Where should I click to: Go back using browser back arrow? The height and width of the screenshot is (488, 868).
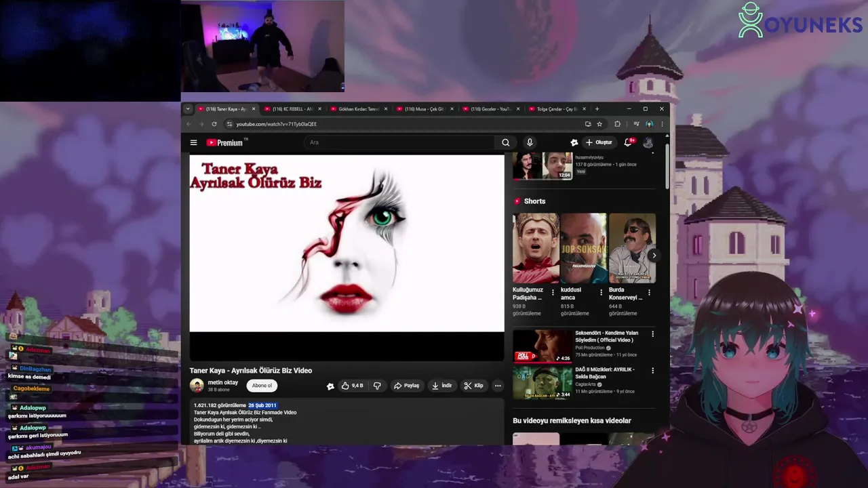189,124
